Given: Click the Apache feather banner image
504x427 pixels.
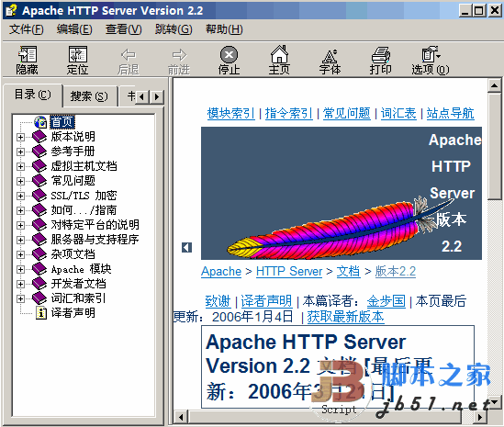Looking at the screenshot, I should 342,193.
